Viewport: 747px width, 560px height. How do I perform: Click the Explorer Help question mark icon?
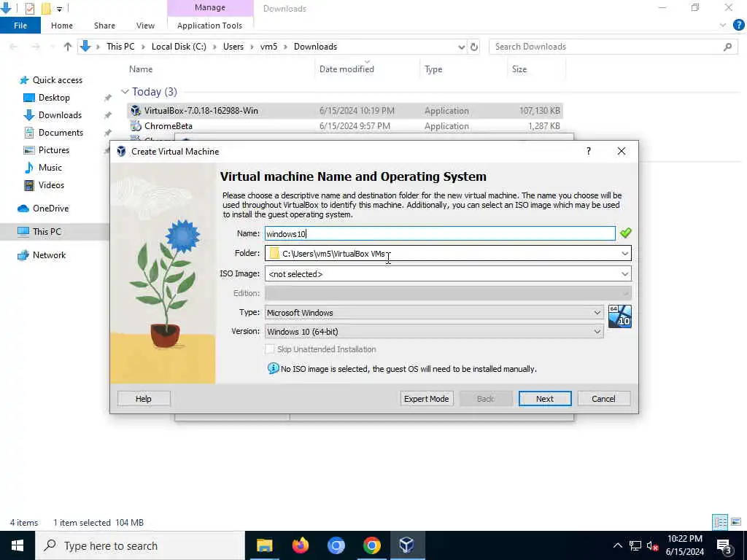tap(738, 26)
